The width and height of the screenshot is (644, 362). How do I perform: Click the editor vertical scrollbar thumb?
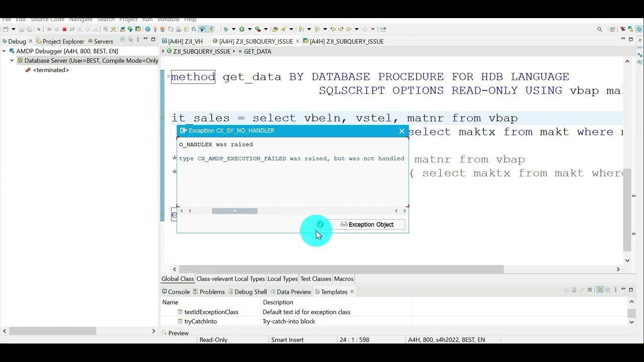[x=627, y=210]
